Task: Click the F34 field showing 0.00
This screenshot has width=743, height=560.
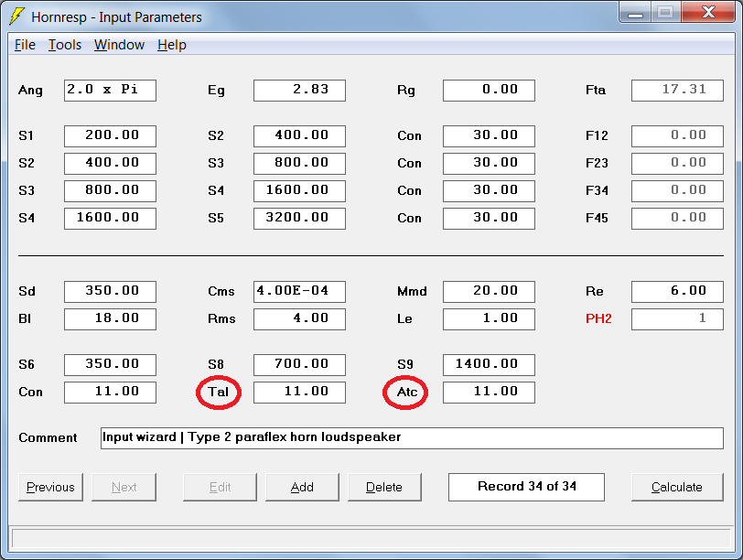Action: click(678, 191)
